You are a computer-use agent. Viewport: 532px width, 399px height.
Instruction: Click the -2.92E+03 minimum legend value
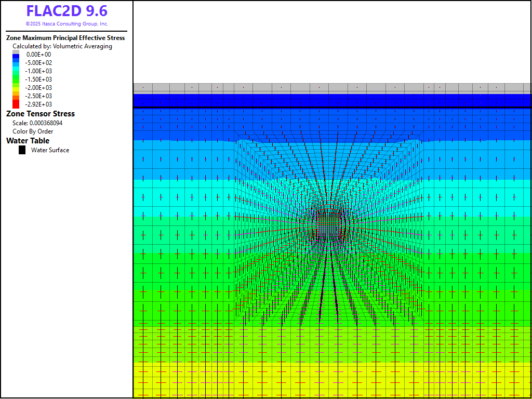[x=38, y=104]
